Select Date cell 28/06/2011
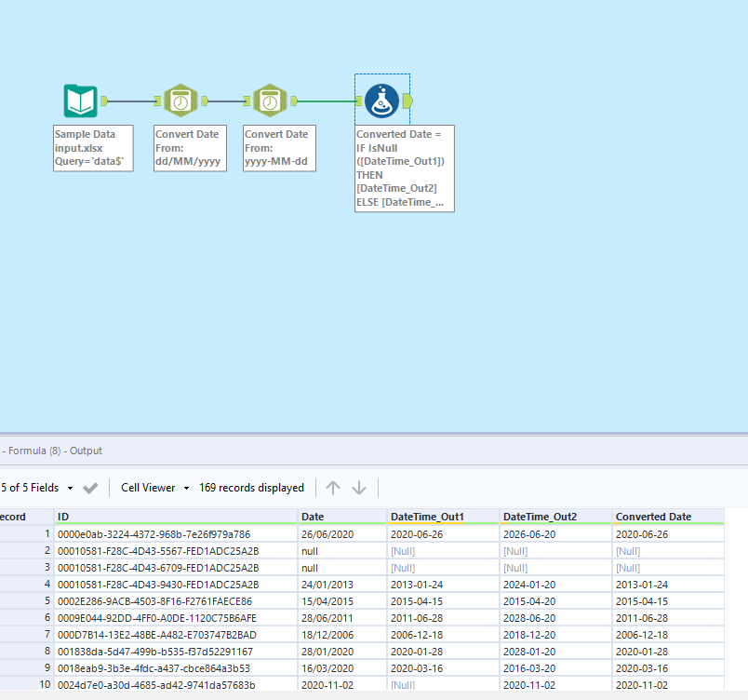The height and width of the screenshot is (700, 748). click(x=342, y=618)
